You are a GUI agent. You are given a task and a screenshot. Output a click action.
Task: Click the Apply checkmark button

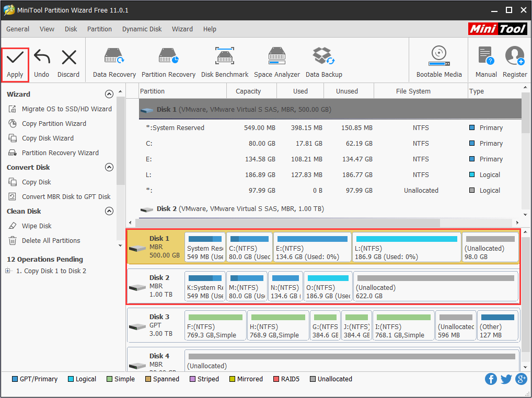[x=15, y=65]
